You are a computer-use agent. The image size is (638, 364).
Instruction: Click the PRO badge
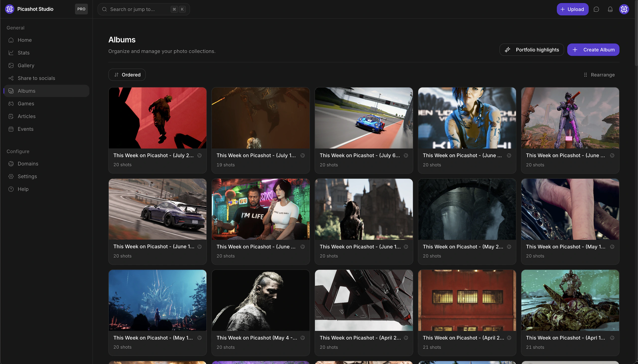coord(81,9)
